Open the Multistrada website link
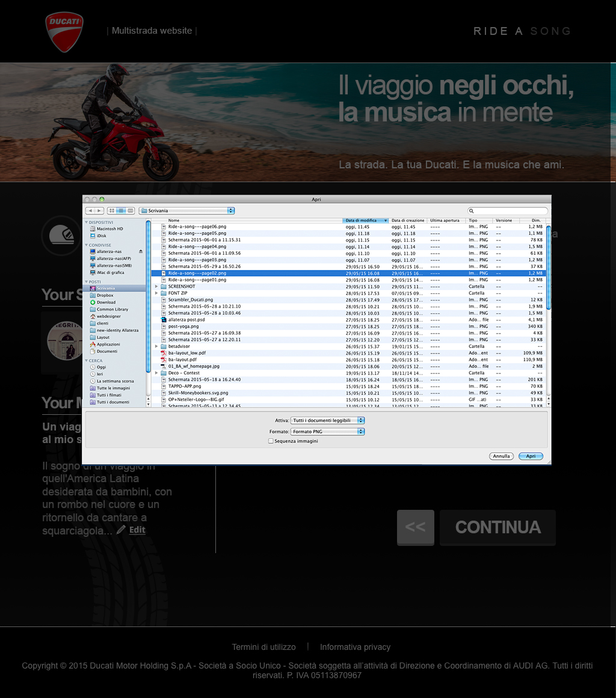 pos(152,31)
